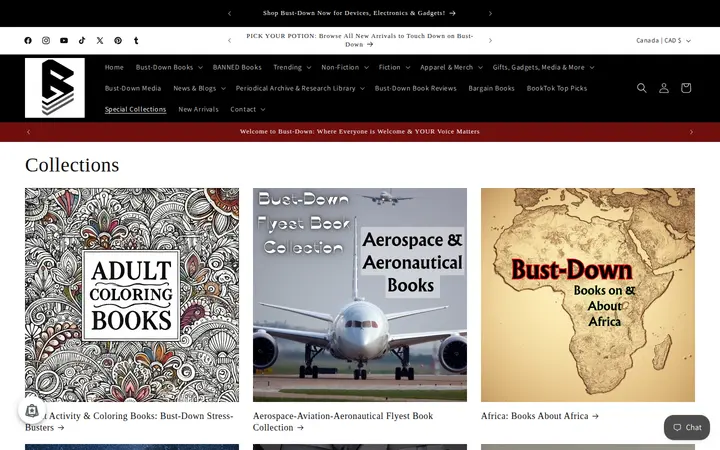Expand the News & Blogs menu

[199, 88]
